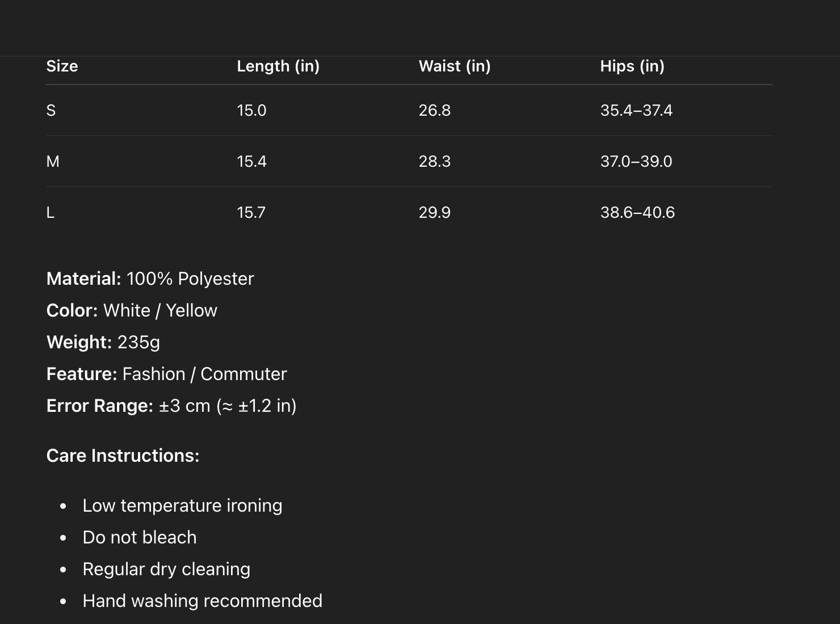Select the 38.6–40.6 hips value
The width and height of the screenshot is (840, 624).
point(637,213)
